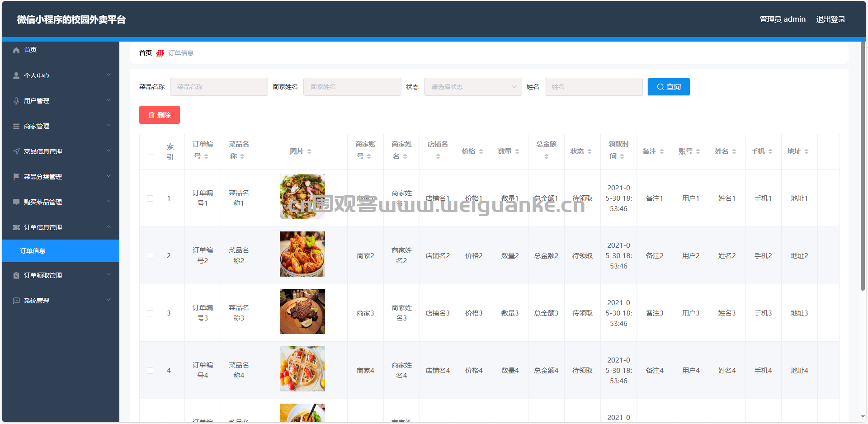Click the paper-plane icon beside 菜品信息管理
Screen dimensions: 868x424
16,151
